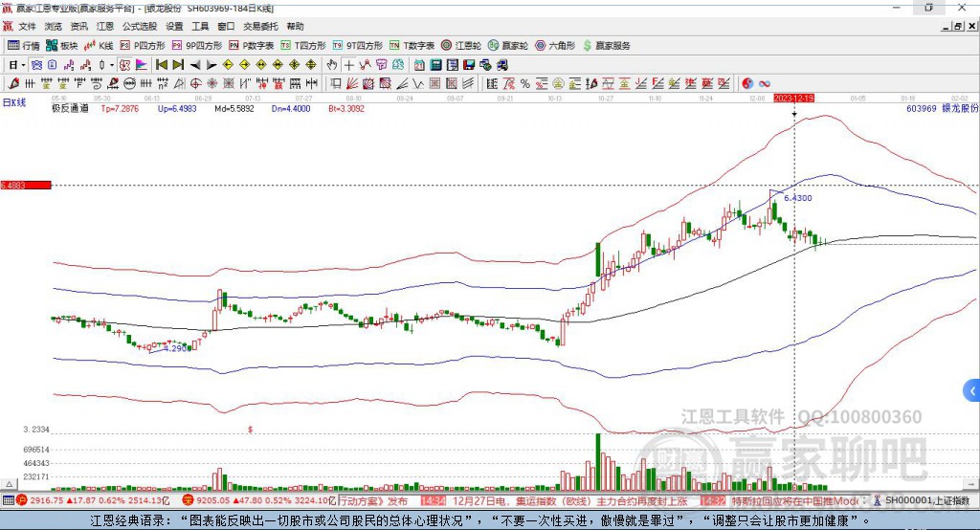The height and width of the screenshot is (530, 980).
Task: Open the 交易委托 menu
Action: pos(260,26)
